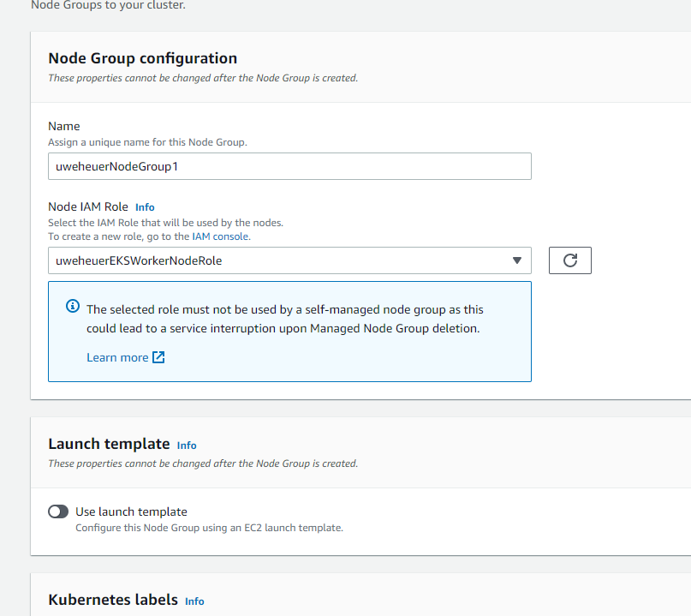Click the Name field label
This screenshot has height=616, width=691.
click(64, 126)
